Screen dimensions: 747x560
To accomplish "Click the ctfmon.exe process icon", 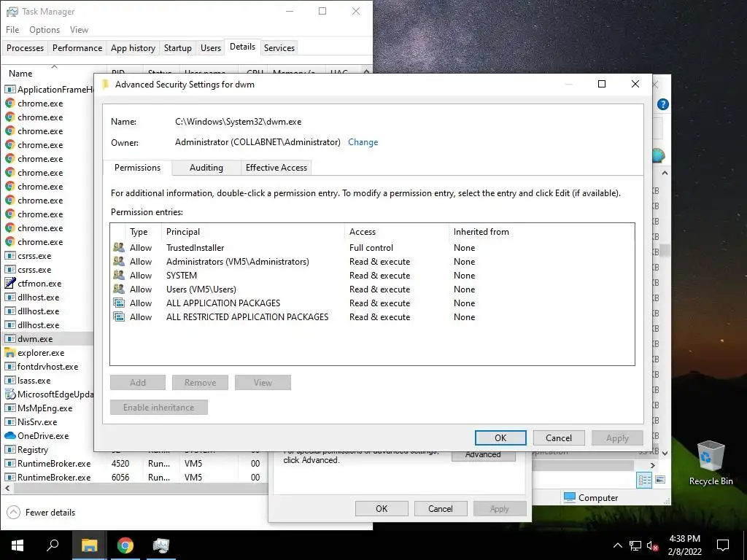I will coord(10,283).
